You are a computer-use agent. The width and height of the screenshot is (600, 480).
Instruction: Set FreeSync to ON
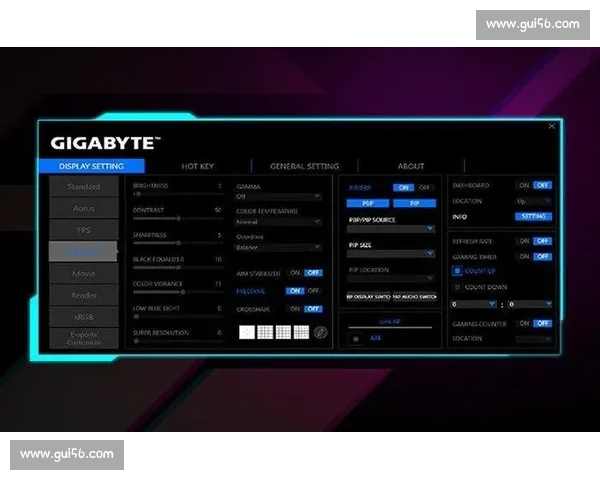(295, 291)
